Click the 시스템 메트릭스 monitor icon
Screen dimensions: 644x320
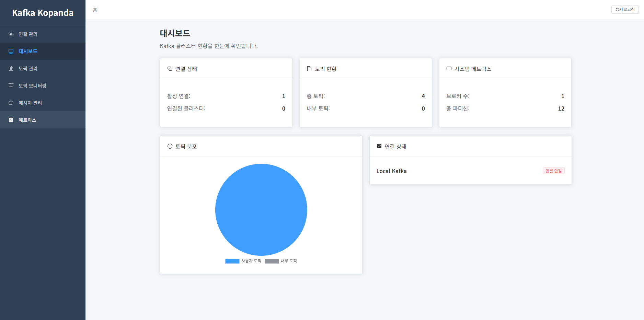[449, 69]
